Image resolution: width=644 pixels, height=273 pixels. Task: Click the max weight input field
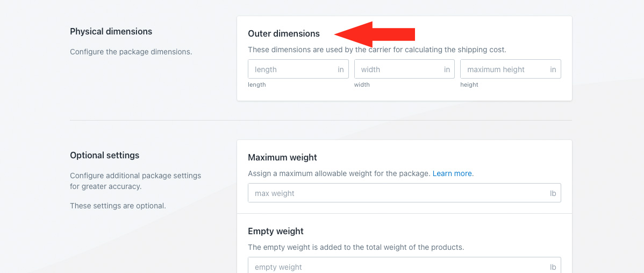pyautogui.click(x=395, y=193)
